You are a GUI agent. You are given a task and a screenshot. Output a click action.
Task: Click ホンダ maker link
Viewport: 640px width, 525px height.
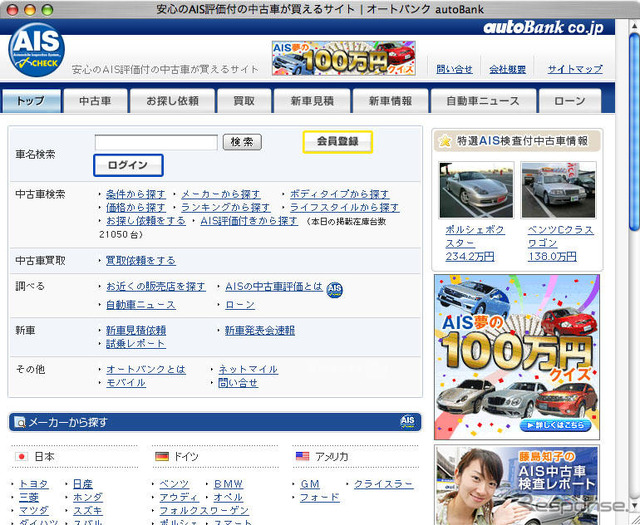[88, 497]
